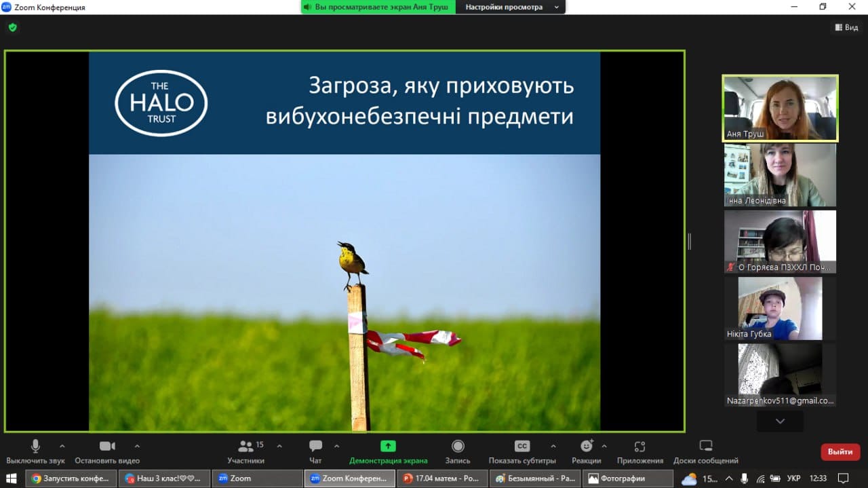
Task: Open the Приложения apps icon
Action: coord(639,447)
